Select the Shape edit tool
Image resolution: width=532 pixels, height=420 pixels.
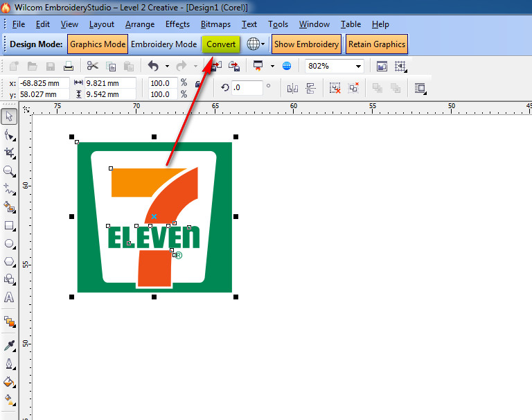pyautogui.click(x=9, y=135)
